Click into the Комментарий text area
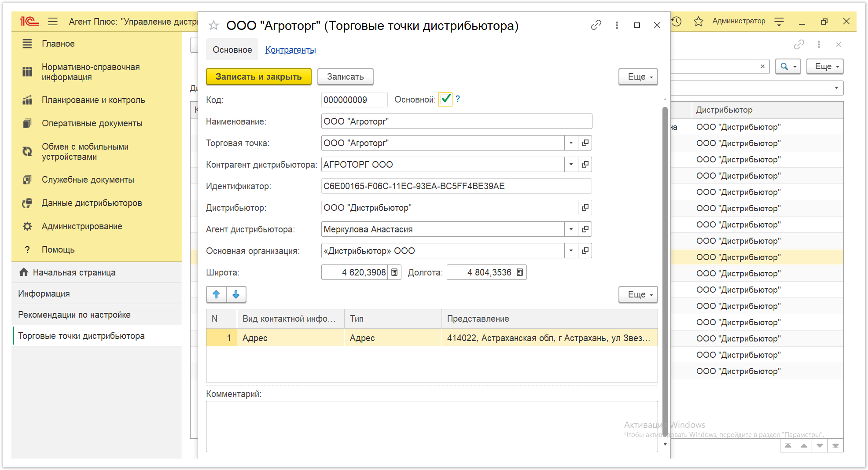The width and height of the screenshot is (868, 470). 431,426
